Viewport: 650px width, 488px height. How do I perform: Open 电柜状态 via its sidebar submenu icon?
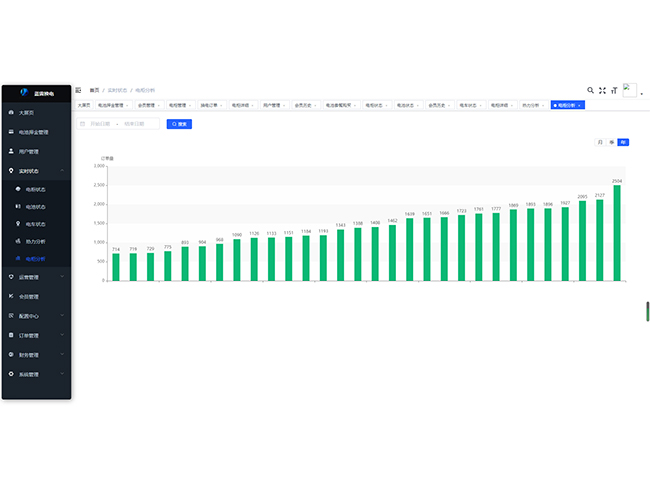(18, 189)
